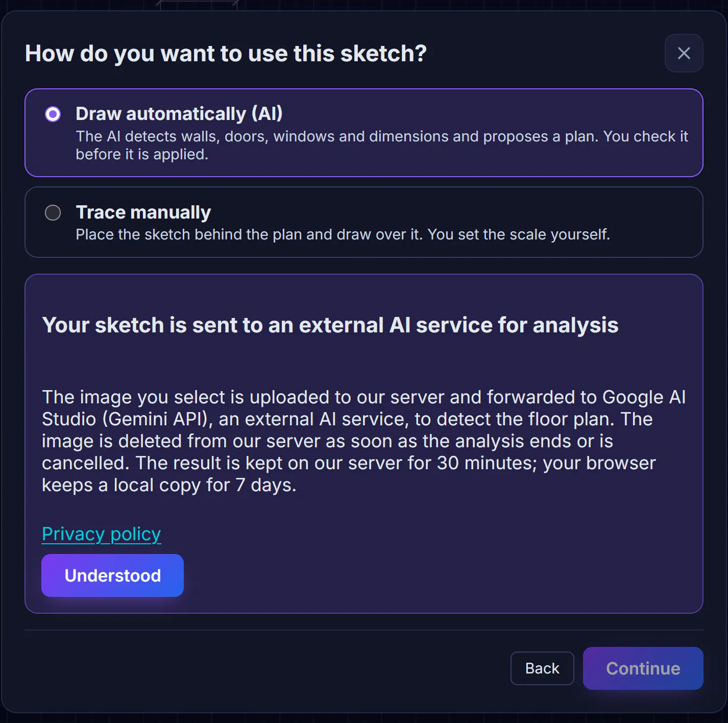
Task: Click the "Draw automatically (AI)" option title
Action: pos(179,113)
